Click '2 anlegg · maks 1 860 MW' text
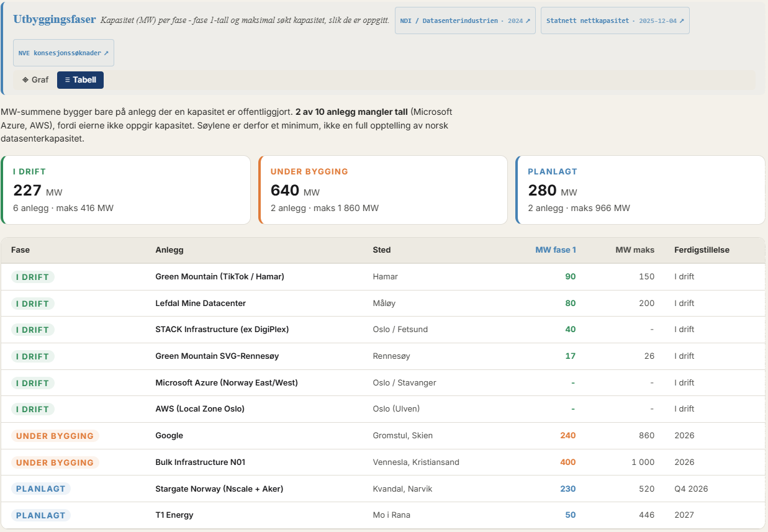The height and width of the screenshot is (532, 768). (x=325, y=208)
